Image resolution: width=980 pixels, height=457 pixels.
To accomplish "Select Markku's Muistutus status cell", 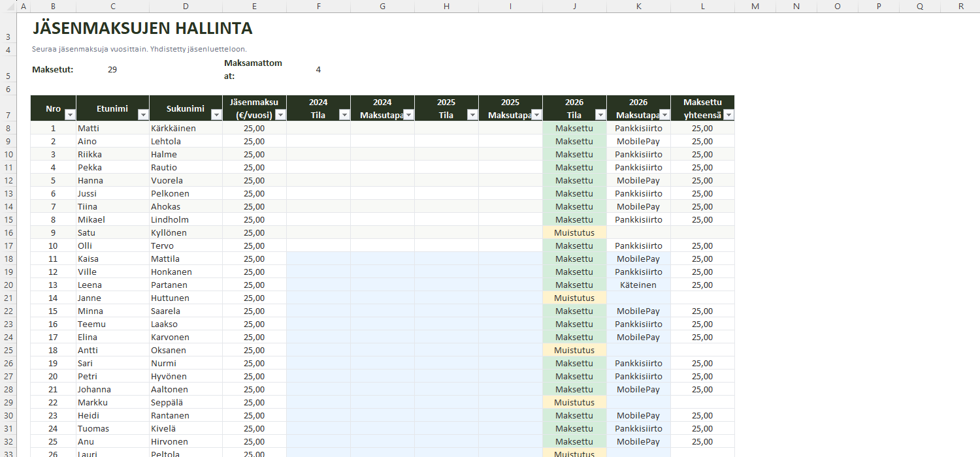I will pos(574,402).
